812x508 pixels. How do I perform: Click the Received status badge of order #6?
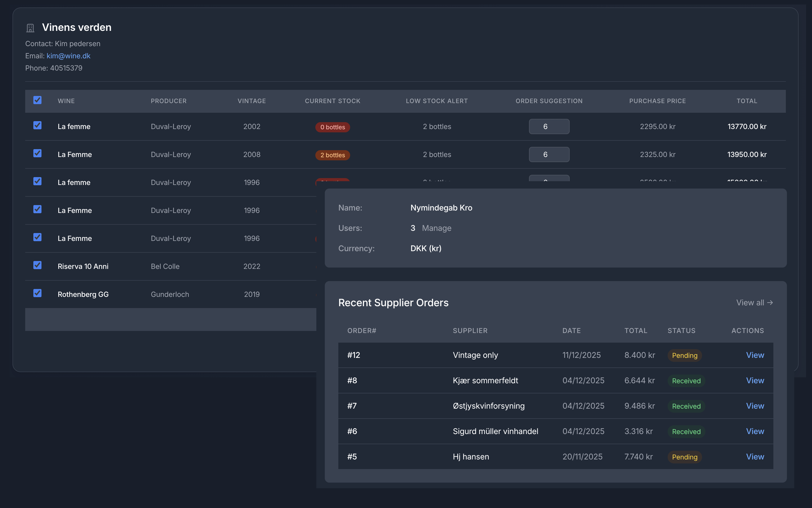686,432
